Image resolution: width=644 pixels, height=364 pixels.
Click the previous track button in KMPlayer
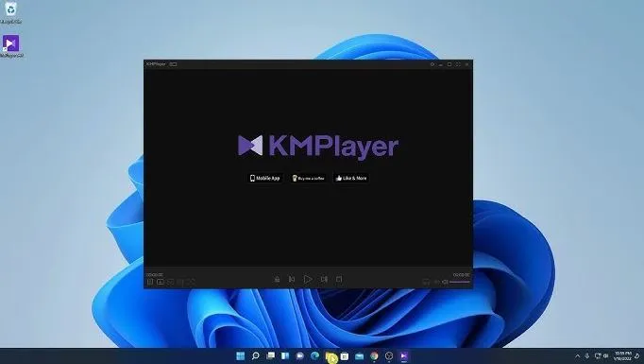pos(292,279)
